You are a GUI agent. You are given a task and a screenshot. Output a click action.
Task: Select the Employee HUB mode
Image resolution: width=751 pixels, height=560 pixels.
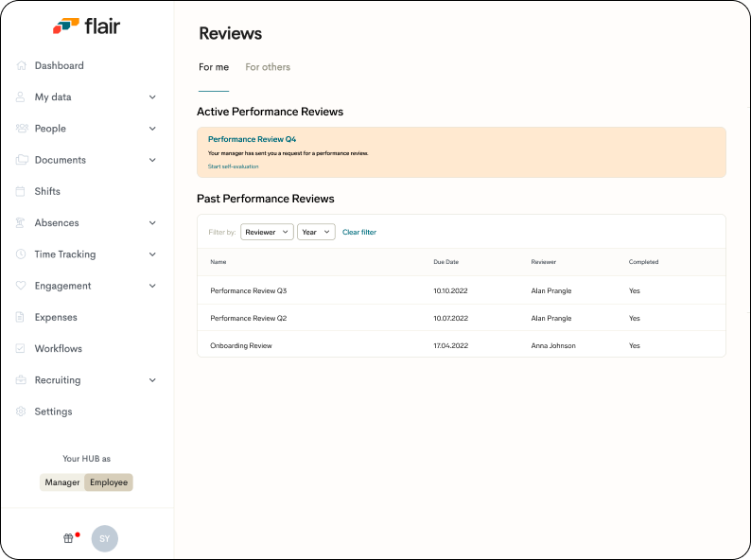(x=109, y=482)
